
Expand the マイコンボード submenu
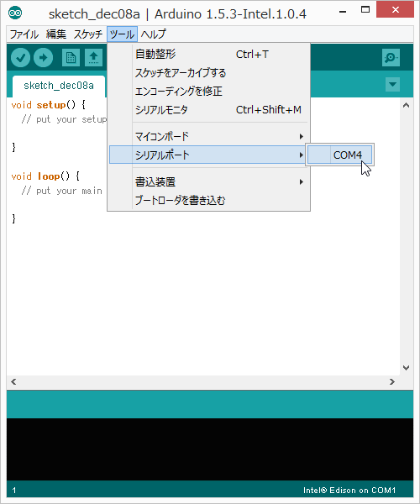click(209, 137)
